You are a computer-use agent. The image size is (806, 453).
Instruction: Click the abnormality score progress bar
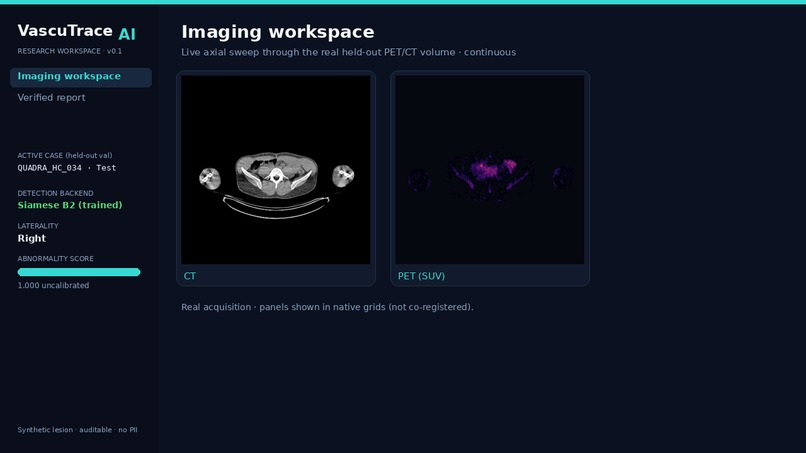(79, 272)
